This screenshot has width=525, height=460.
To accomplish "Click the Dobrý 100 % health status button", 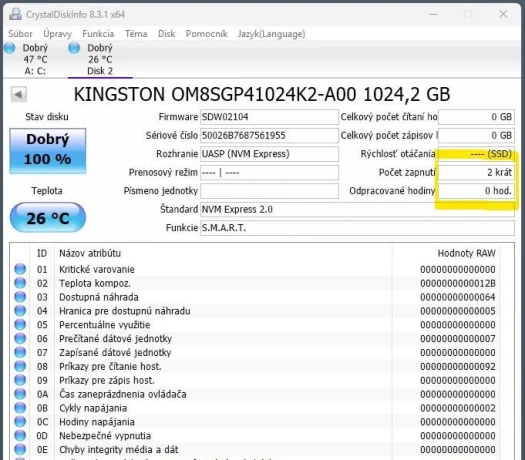I will coord(48,151).
